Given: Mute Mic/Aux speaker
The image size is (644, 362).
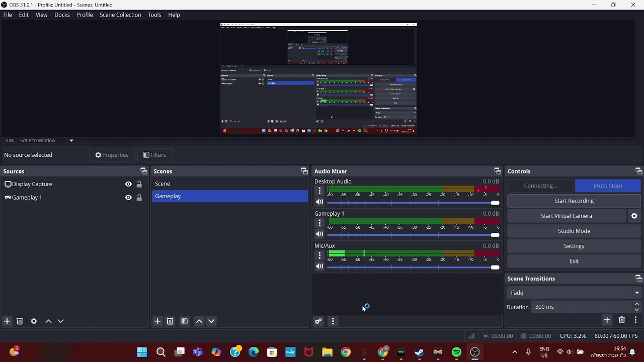Looking at the screenshot, I should (x=319, y=266).
